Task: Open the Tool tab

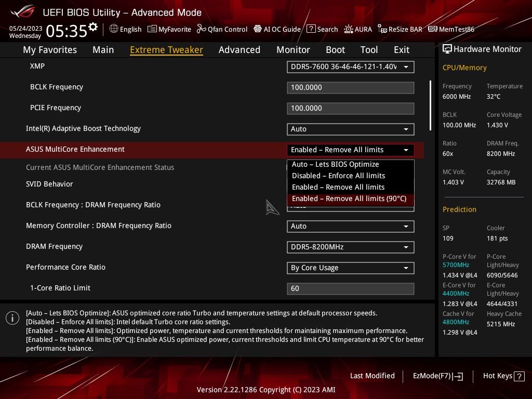Action: click(369, 50)
